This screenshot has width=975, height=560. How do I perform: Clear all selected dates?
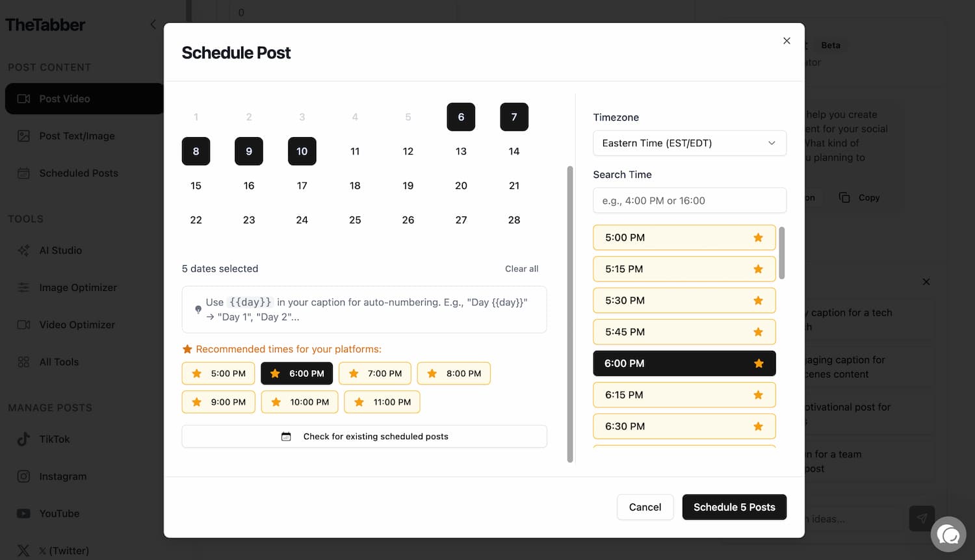point(521,268)
